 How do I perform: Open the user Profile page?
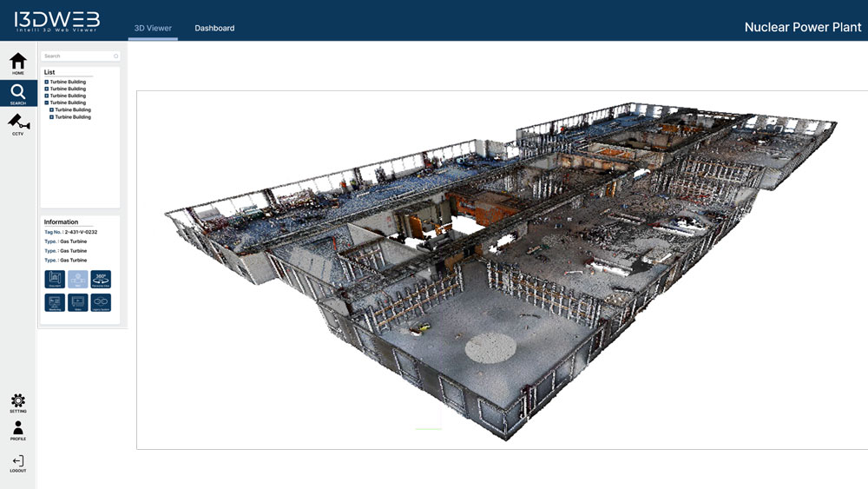click(x=18, y=430)
